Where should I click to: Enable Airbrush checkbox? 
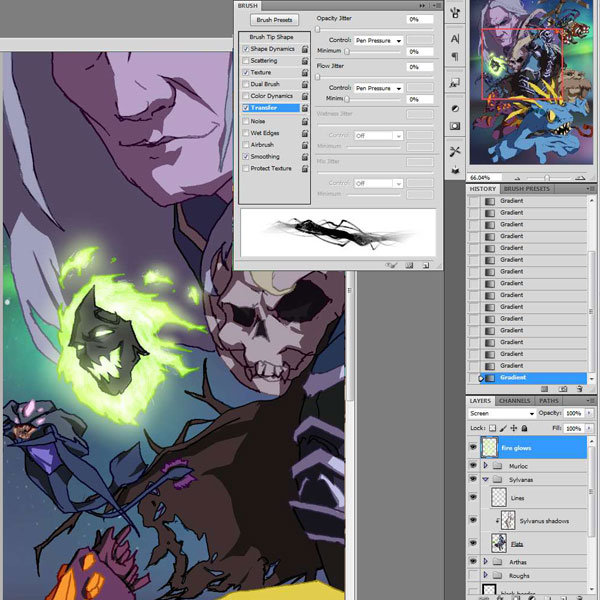pyautogui.click(x=246, y=145)
